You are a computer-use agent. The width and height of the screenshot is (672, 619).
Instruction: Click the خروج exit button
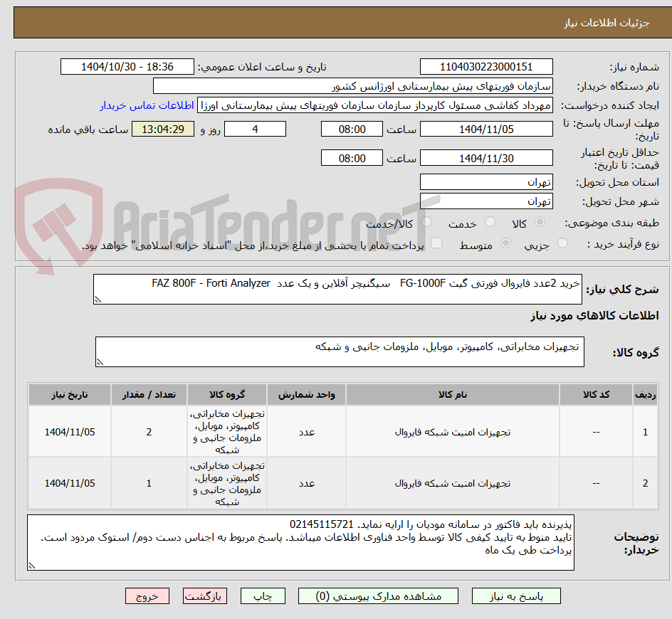pyautogui.click(x=147, y=596)
